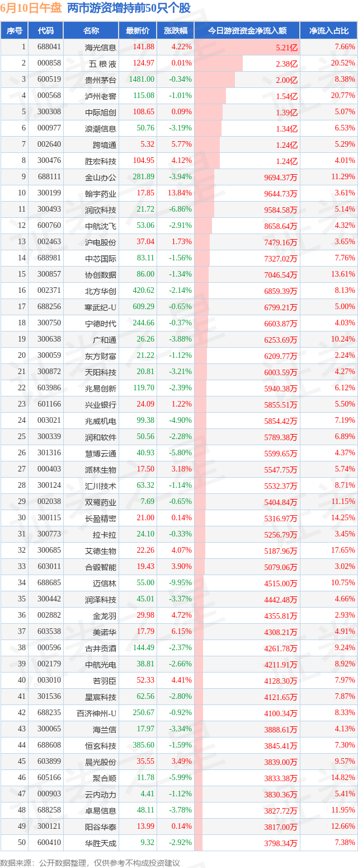Screen dimensions: 358x868
Task: Select stock name 中航沈飞
Action: (101, 226)
